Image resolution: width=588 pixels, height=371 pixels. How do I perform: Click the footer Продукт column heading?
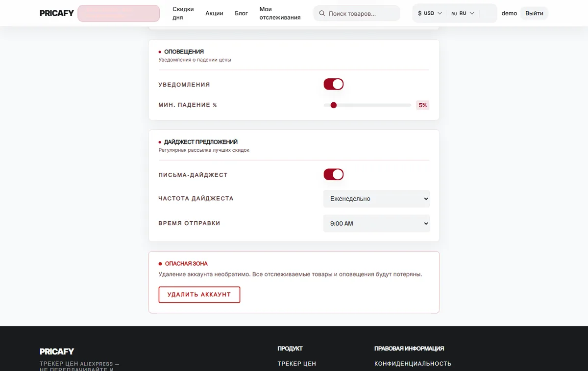[x=290, y=348]
